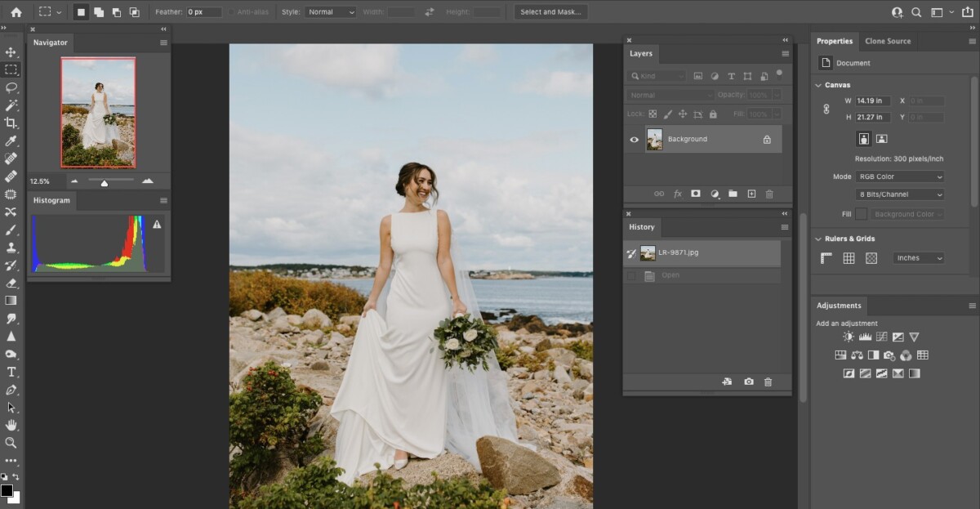Create new snapshot with camera icon
Viewport: 980px width, 509px height.
pos(748,382)
